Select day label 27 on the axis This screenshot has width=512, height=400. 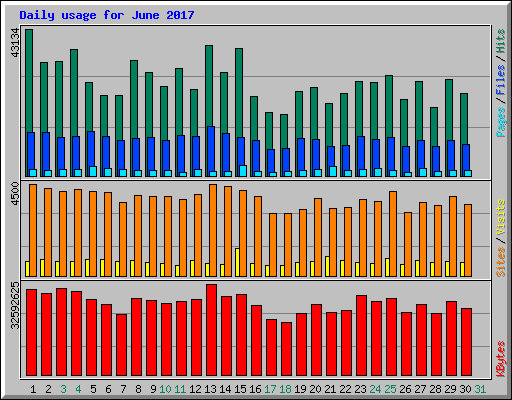coord(420,389)
